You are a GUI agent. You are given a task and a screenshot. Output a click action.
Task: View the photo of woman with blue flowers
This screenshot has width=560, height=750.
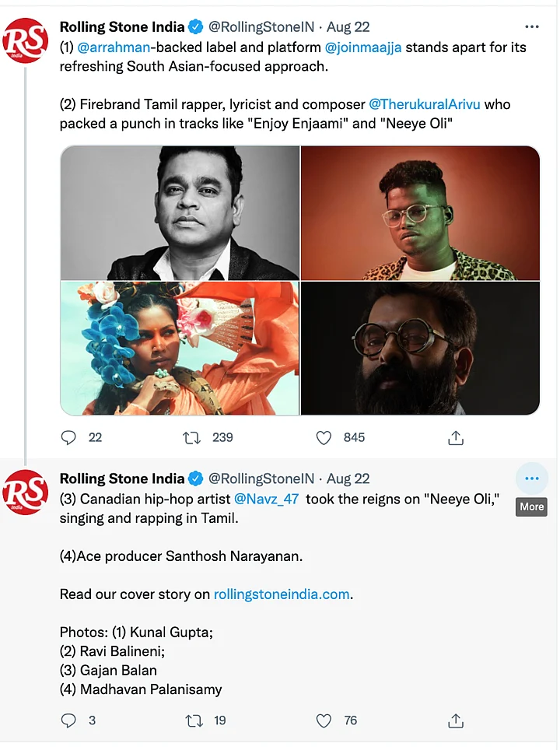(180, 348)
